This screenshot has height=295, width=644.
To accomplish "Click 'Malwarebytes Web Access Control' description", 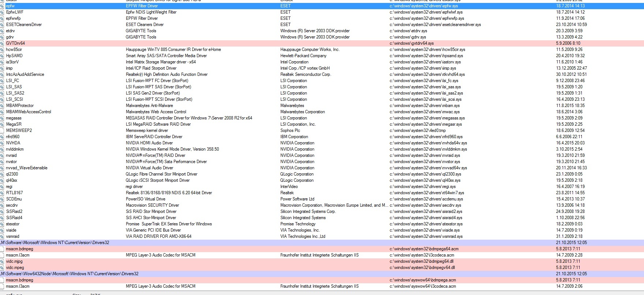I will pos(156,112).
